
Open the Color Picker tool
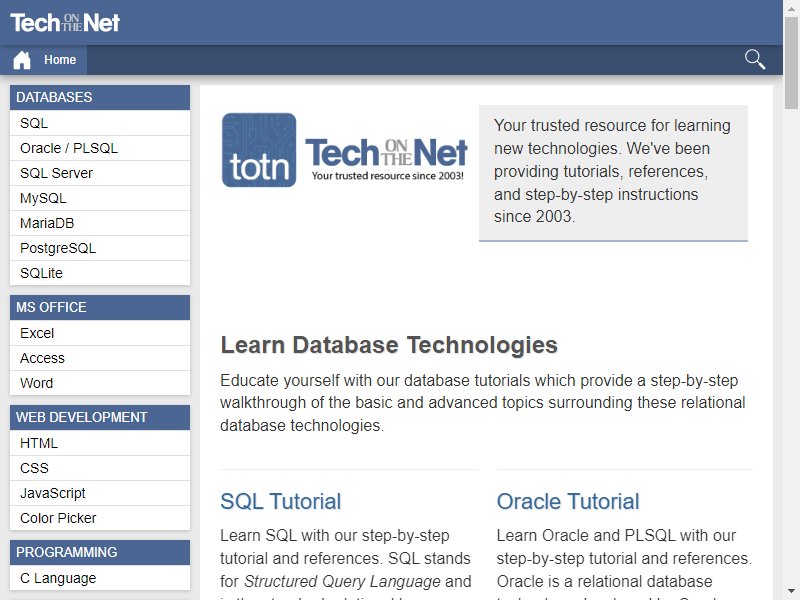click(100, 518)
